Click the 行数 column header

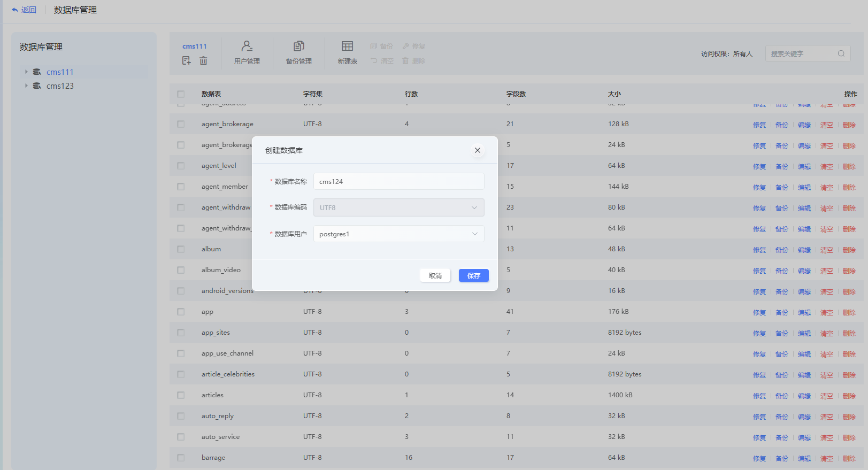(411, 94)
